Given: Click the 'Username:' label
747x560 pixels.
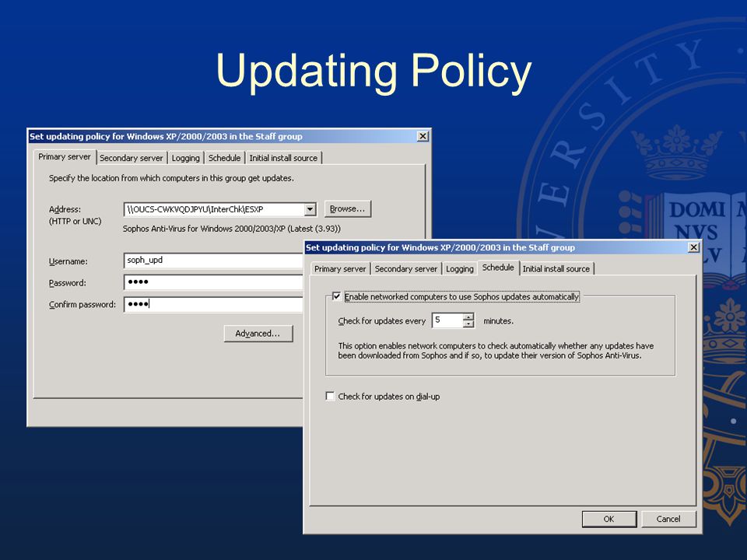Looking at the screenshot, I should (68, 261).
